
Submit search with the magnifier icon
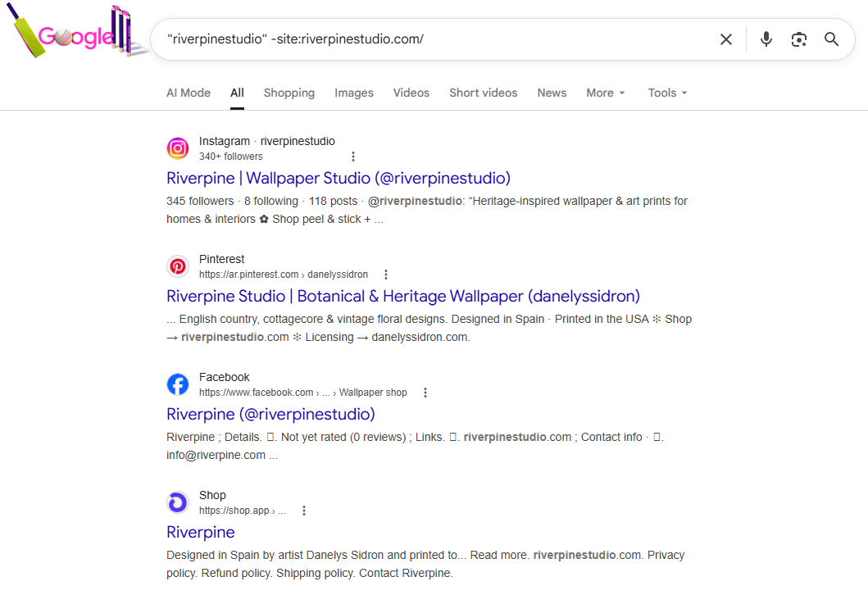[x=831, y=39]
